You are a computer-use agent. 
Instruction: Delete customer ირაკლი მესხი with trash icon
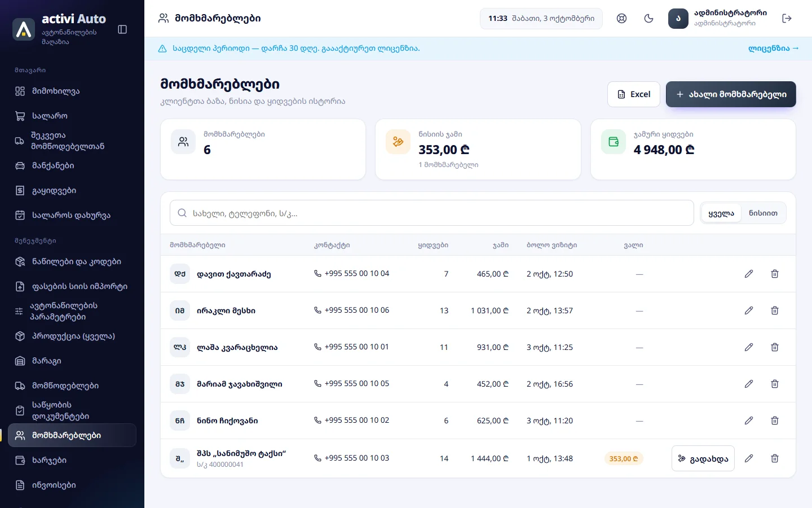tap(775, 310)
